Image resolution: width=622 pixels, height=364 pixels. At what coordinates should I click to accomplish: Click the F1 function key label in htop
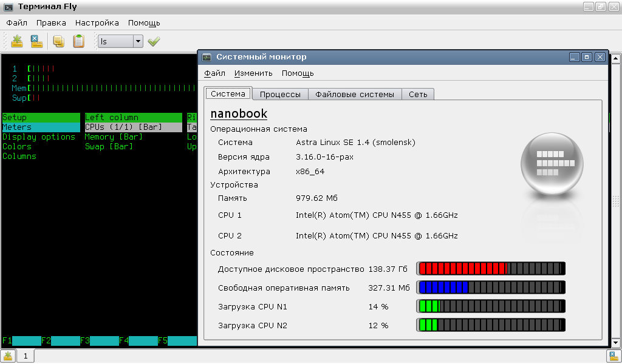pos(7,340)
